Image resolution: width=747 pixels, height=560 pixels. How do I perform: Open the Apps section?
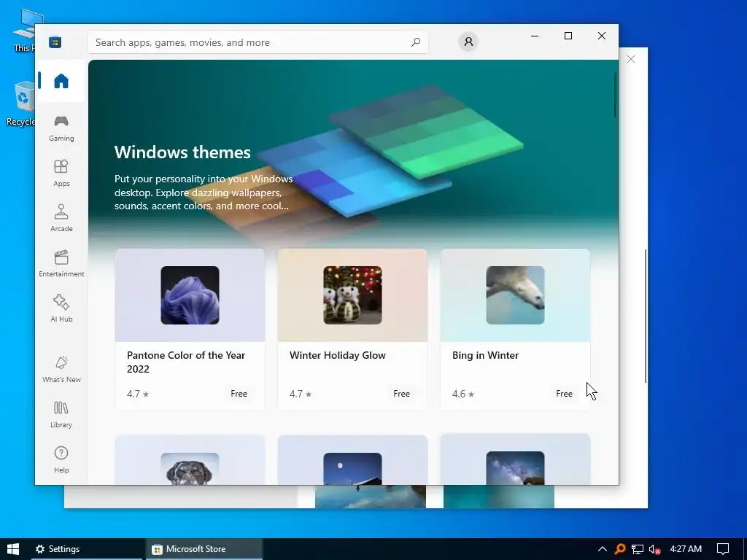click(x=61, y=174)
